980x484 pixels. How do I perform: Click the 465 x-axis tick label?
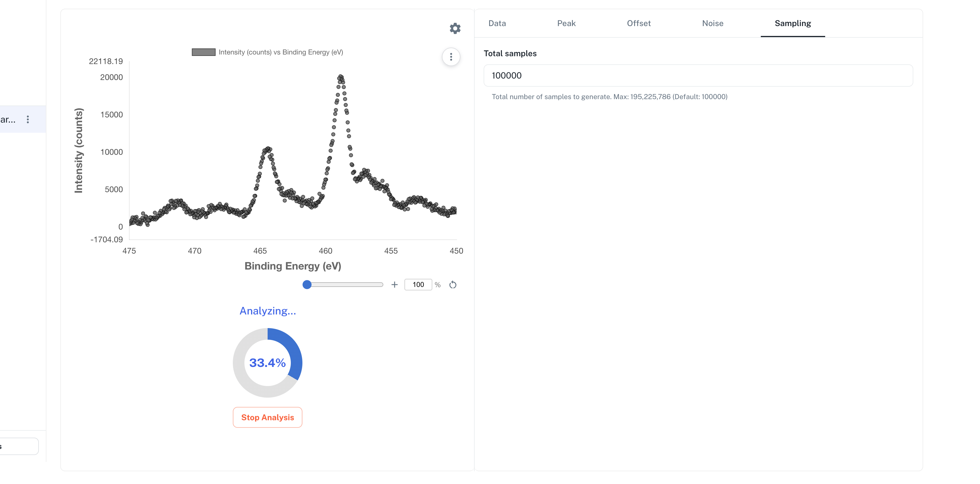coord(260,251)
